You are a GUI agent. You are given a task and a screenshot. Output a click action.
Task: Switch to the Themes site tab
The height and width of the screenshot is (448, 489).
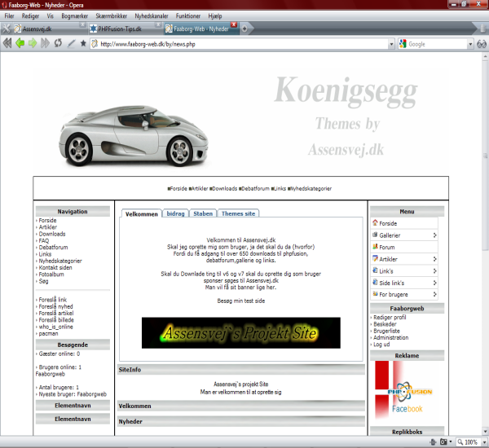238,213
